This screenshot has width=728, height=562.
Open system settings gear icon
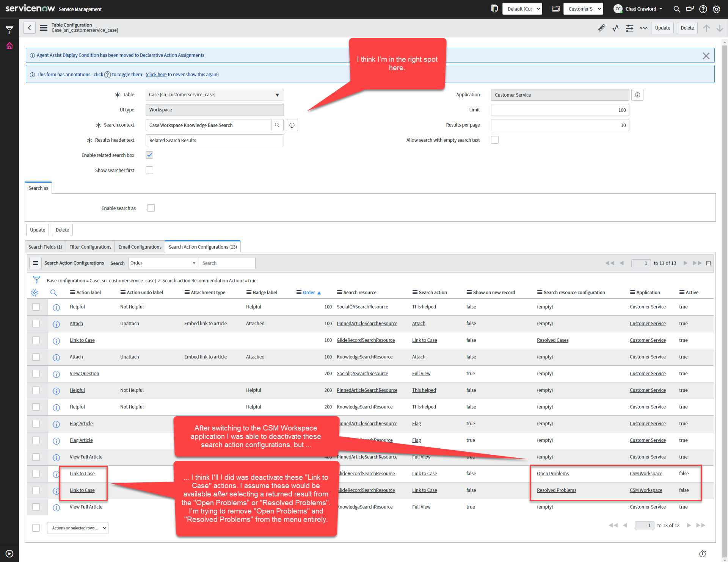[x=716, y=9]
